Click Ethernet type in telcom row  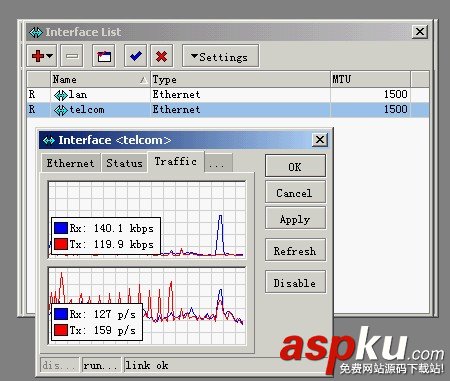coord(176,109)
